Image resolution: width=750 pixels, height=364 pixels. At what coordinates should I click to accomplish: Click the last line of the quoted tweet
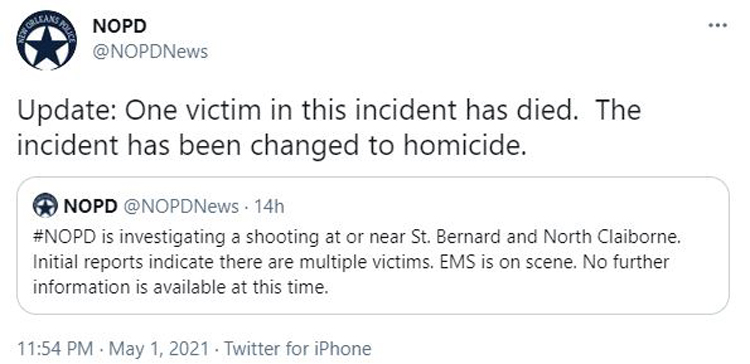(x=181, y=288)
